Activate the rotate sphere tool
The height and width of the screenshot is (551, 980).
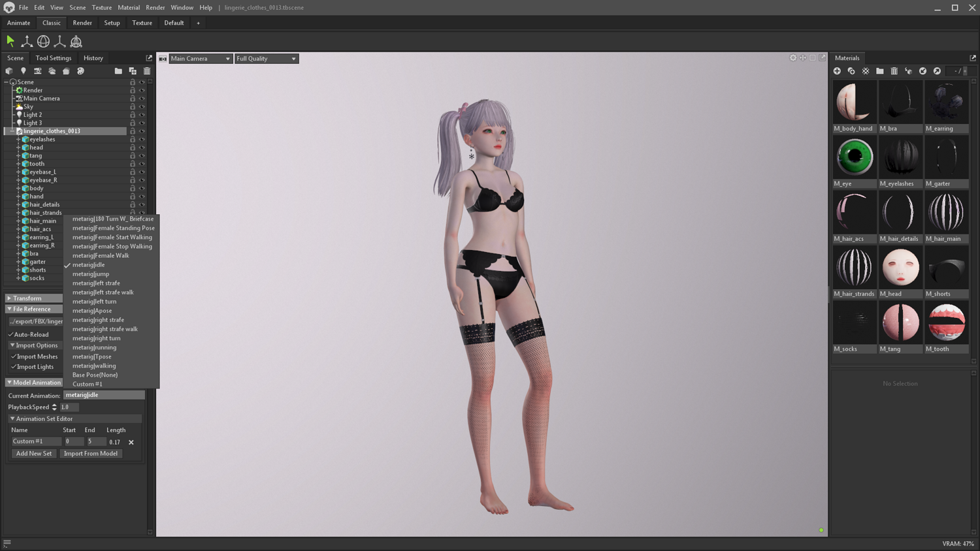pyautogui.click(x=43, y=41)
